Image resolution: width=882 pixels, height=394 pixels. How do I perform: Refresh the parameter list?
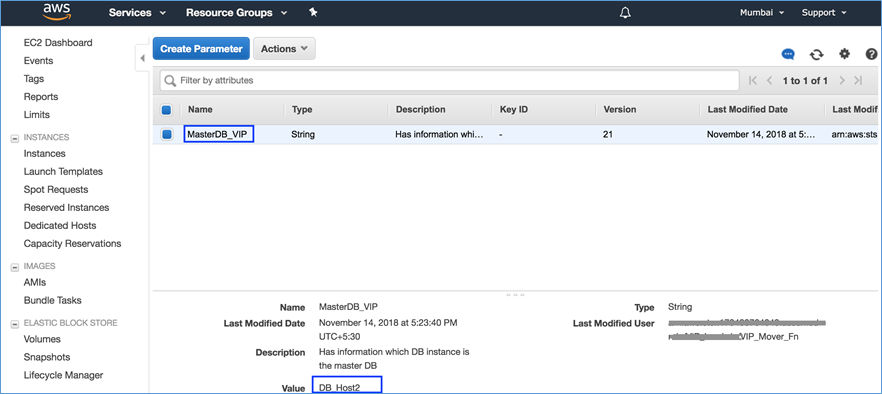point(816,54)
